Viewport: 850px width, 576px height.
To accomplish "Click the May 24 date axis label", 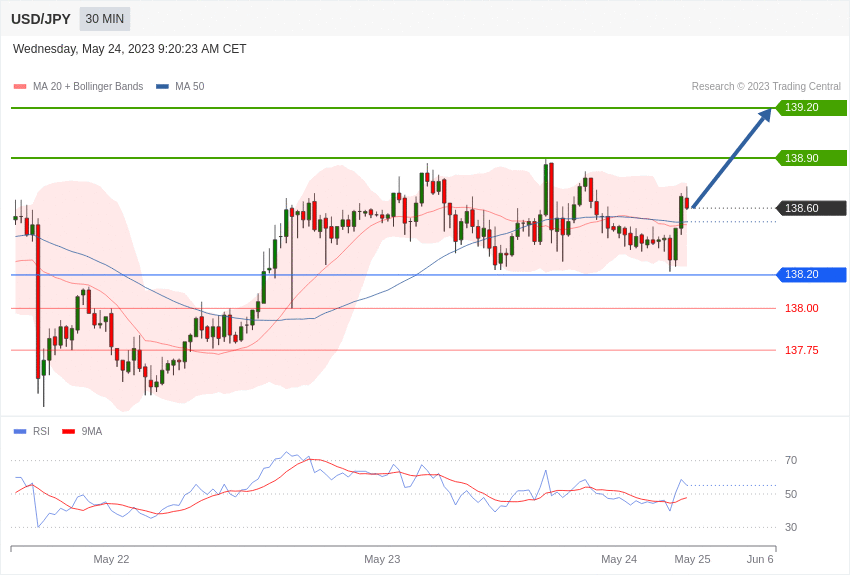I will point(619,559).
